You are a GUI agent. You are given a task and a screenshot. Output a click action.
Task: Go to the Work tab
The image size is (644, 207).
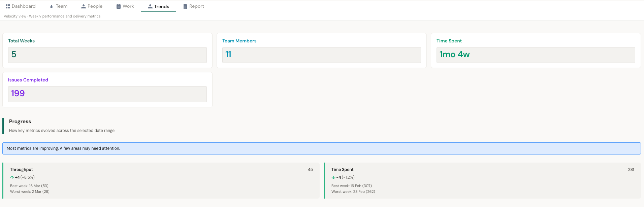coord(125,6)
